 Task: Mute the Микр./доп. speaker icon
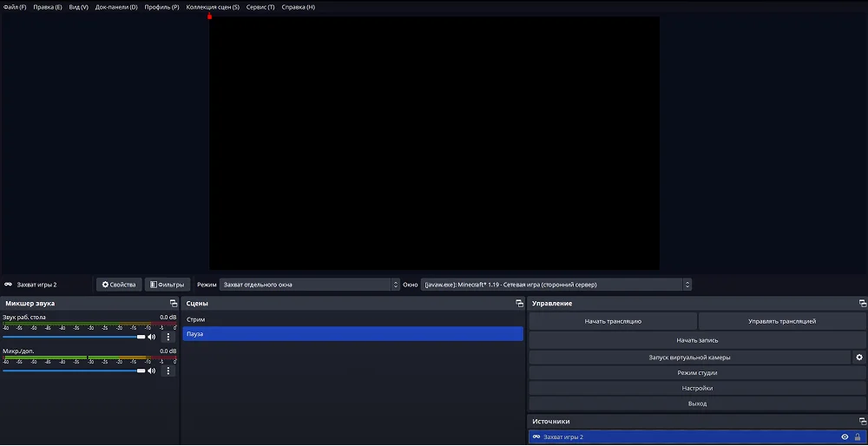pyautogui.click(x=152, y=371)
